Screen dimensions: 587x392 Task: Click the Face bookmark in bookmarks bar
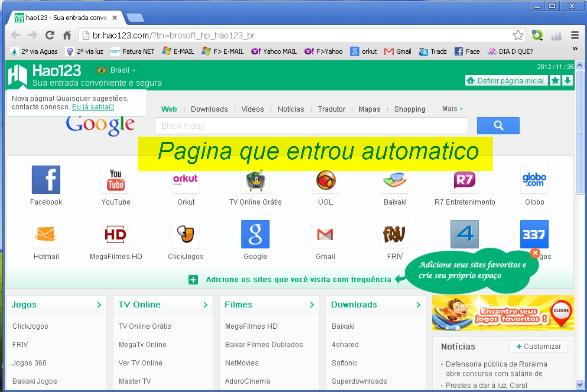(x=467, y=51)
